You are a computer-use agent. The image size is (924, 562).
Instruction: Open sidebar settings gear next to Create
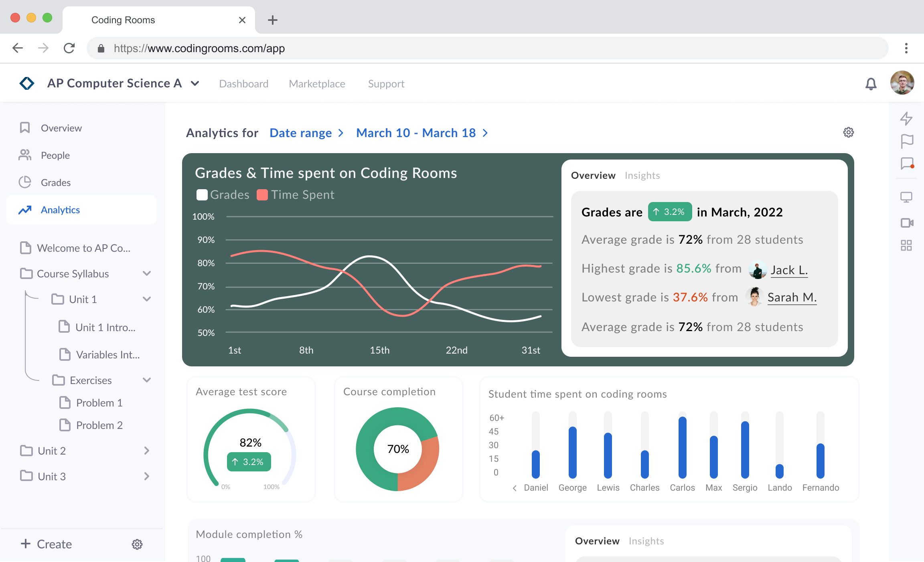pos(137,544)
